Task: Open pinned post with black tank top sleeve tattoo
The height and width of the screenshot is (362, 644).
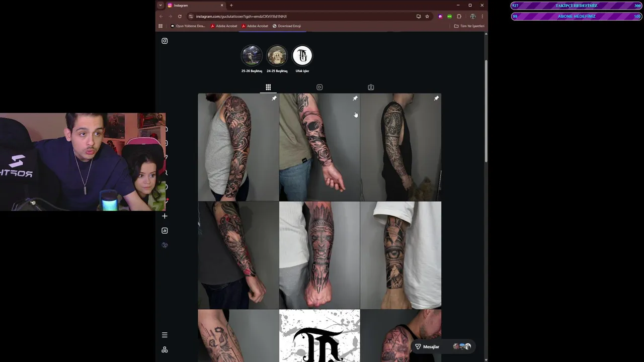Action: tap(400, 147)
